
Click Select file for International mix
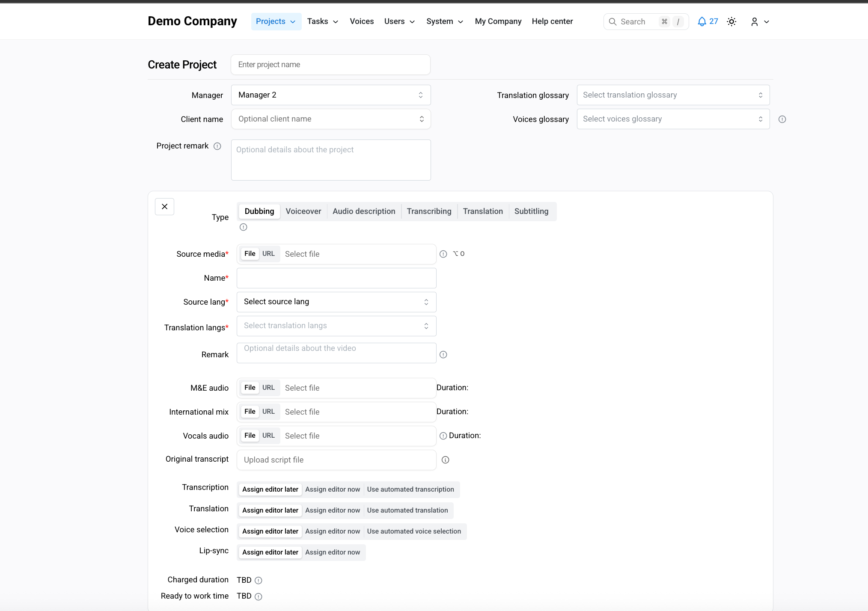[302, 412]
